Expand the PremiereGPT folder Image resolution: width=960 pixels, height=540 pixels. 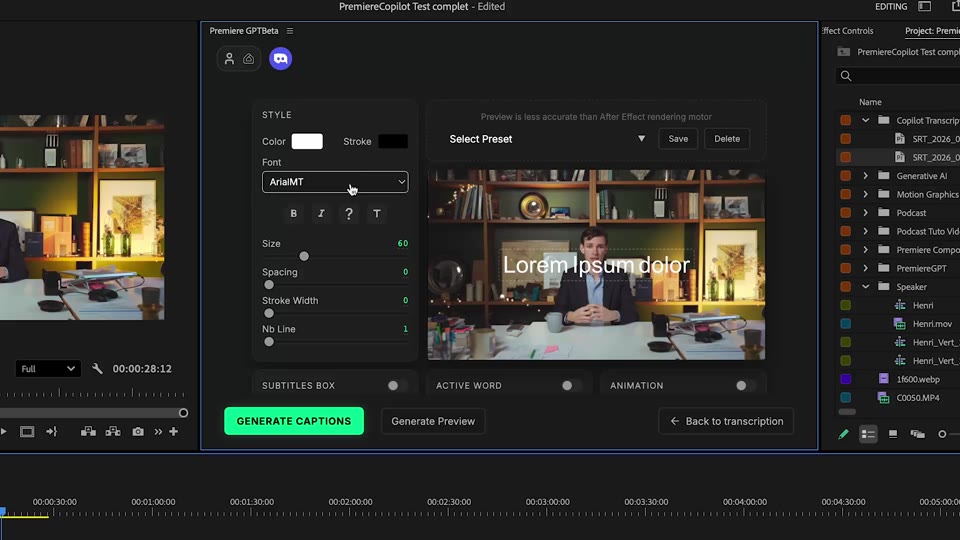(x=865, y=268)
